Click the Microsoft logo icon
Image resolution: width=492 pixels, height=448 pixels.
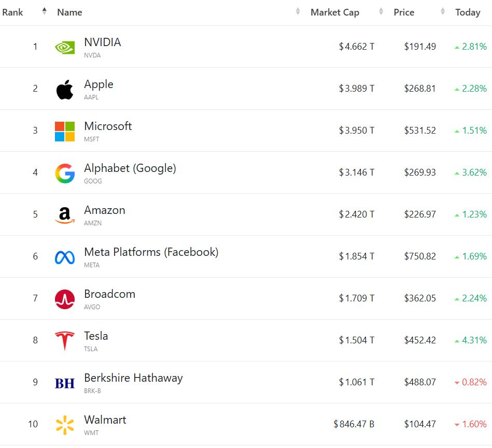pos(65,132)
